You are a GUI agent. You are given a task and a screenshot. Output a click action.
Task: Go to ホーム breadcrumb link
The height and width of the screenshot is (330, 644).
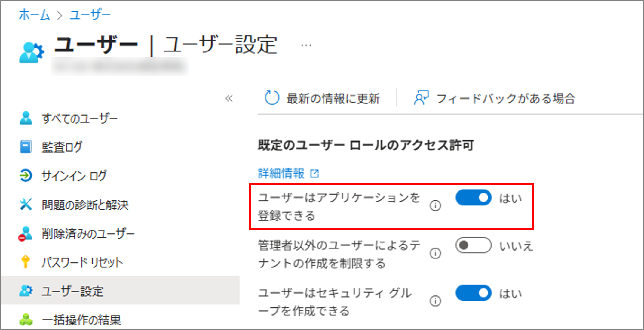tap(34, 14)
